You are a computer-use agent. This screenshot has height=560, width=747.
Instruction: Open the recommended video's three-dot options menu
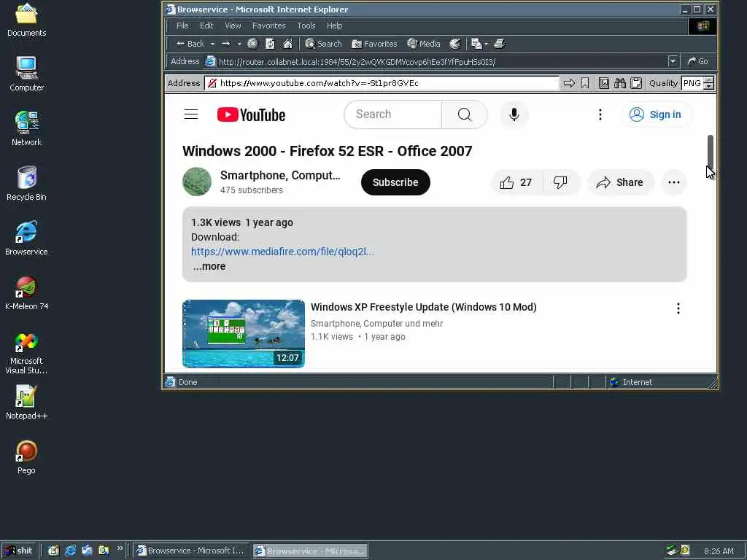click(678, 308)
